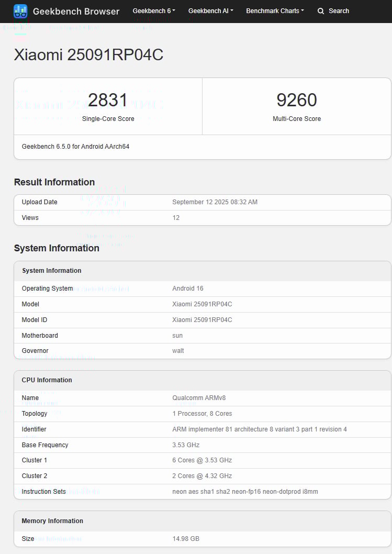Viewport: 392px width, 554px height.
Task: Select the 1 Processor, 8 Cores value
Action: (202, 414)
